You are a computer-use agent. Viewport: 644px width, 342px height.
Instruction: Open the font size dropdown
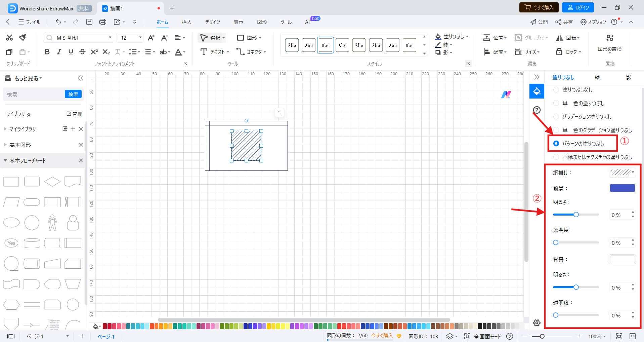[140, 37]
